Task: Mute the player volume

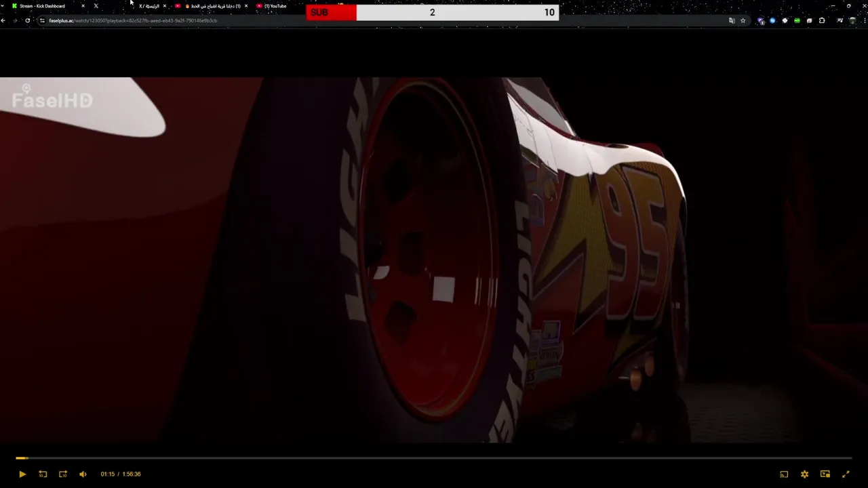Action: coord(83,474)
